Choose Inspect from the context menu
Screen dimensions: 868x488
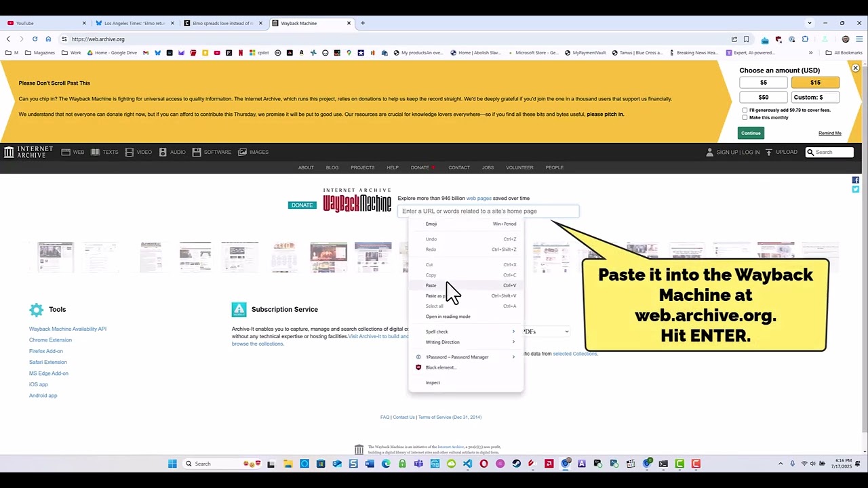coord(466,382)
